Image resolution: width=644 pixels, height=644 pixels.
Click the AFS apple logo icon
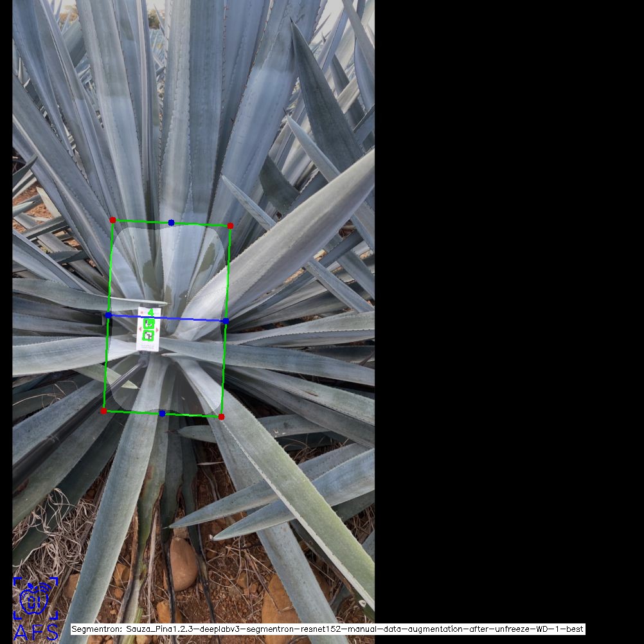click(x=36, y=598)
